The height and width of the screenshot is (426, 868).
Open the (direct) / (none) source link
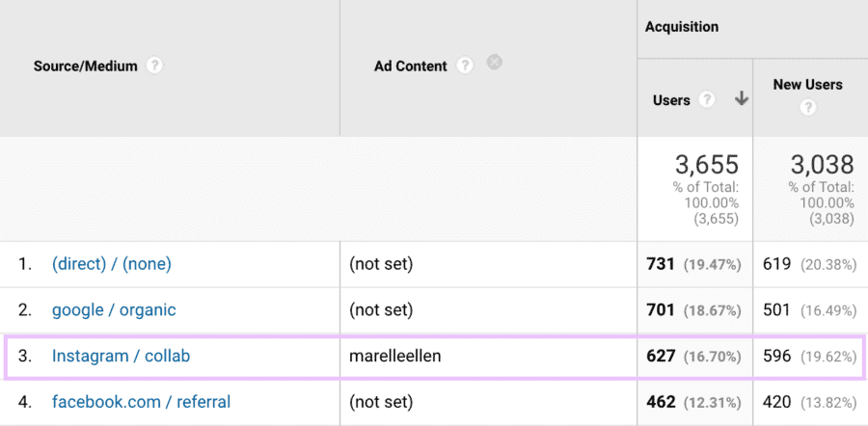coord(112,264)
